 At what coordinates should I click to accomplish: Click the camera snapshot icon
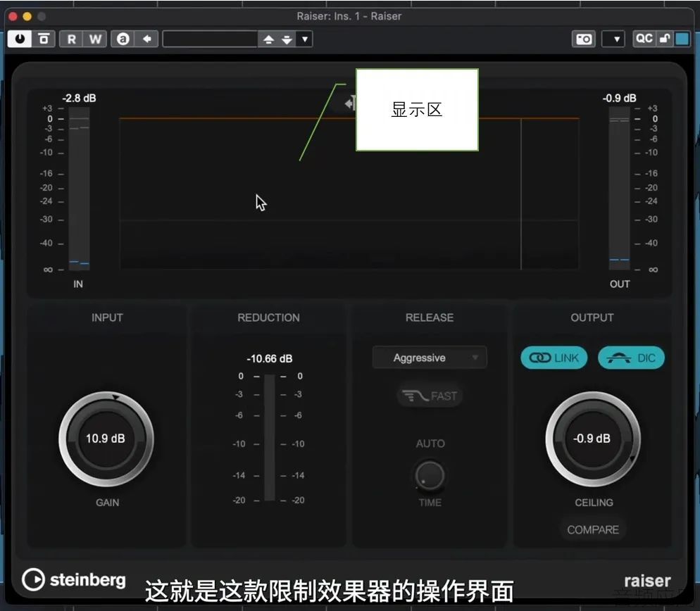584,39
